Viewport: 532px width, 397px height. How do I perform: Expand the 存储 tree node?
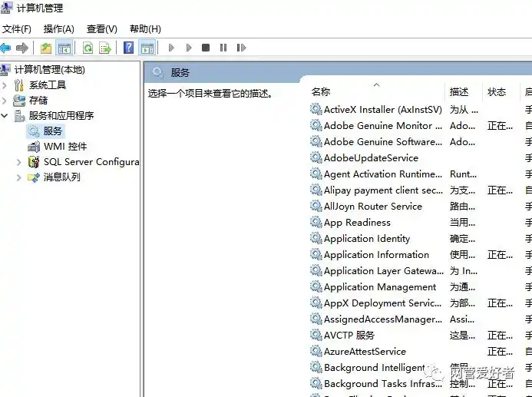[x=5, y=101]
